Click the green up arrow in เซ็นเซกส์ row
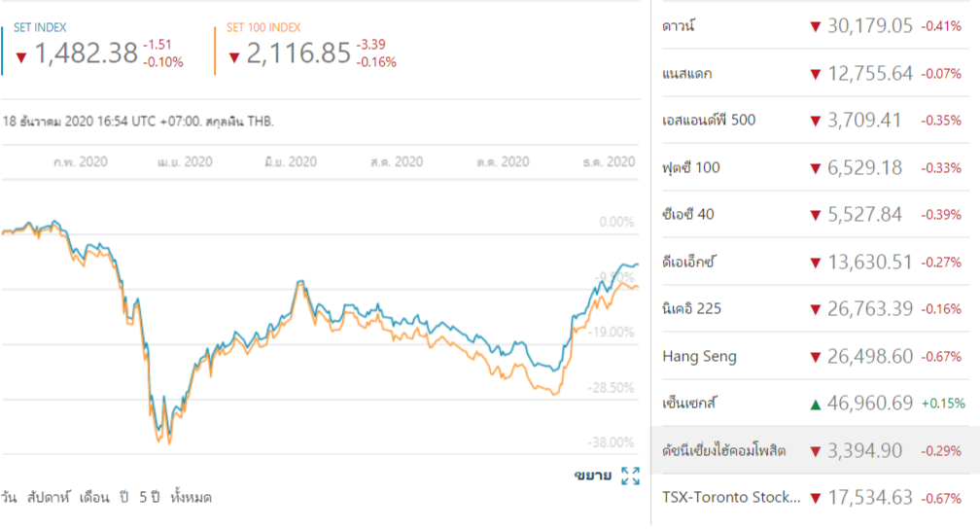The width and height of the screenshot is (980, 529). [x=816, y=404]
